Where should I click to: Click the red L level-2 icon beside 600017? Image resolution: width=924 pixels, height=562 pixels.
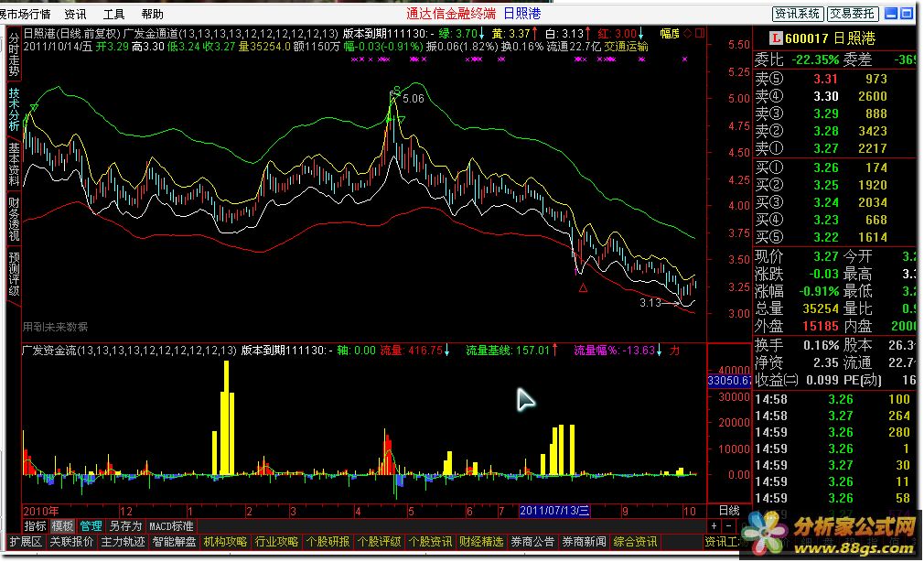pyautogui.click(x=776, y=39)
